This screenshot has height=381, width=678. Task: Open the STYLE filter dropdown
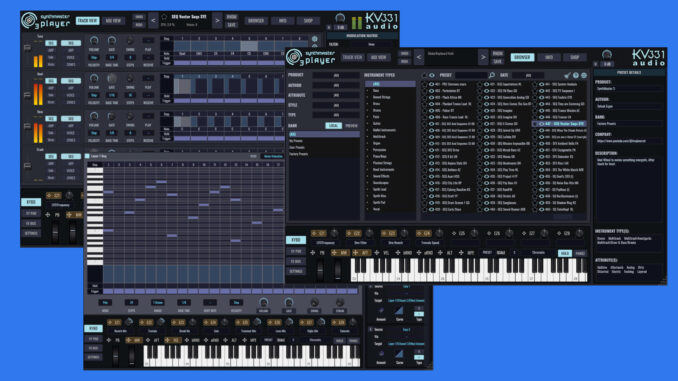tap(336, 105)
